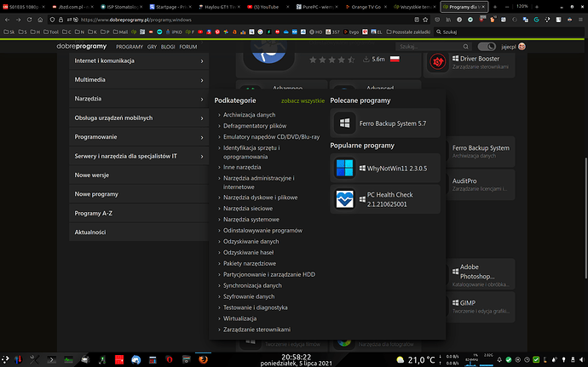The height and width of the screenshot is (367, 588).
Task: Click the zobacz wszystkie link
Action: click(303, 100)
